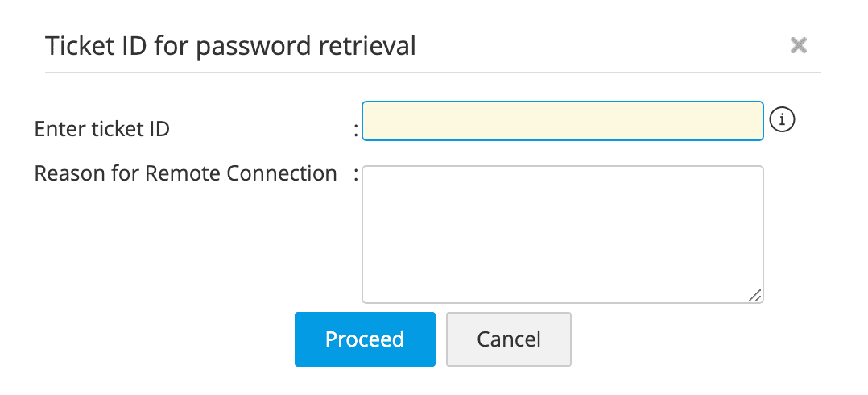
Task: Click the Proceed button
Action: (365, 339)
